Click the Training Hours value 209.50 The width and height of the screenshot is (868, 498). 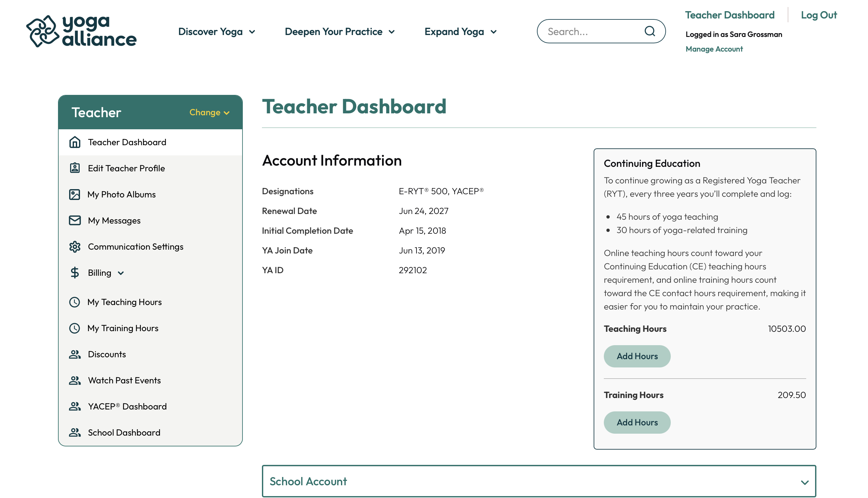(791, 395)
